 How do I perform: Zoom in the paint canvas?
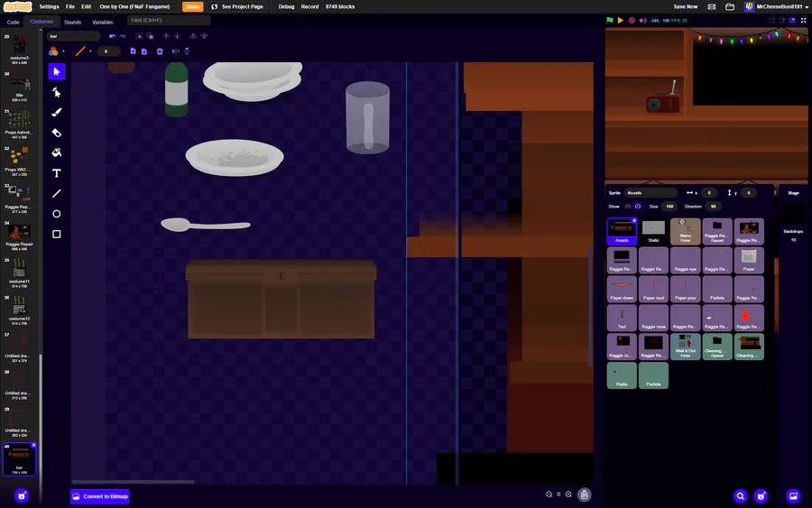coord(568,494)
